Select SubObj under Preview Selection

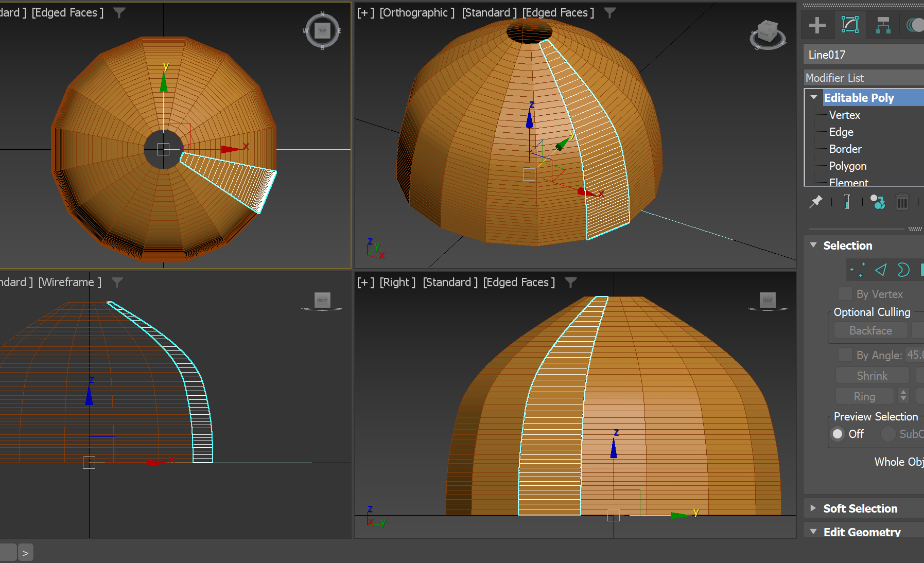(x=887, y=434)
